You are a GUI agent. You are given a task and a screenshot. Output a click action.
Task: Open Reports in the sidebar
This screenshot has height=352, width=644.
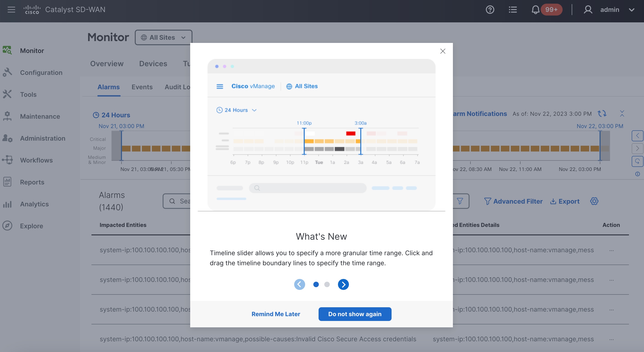(32, 182)
